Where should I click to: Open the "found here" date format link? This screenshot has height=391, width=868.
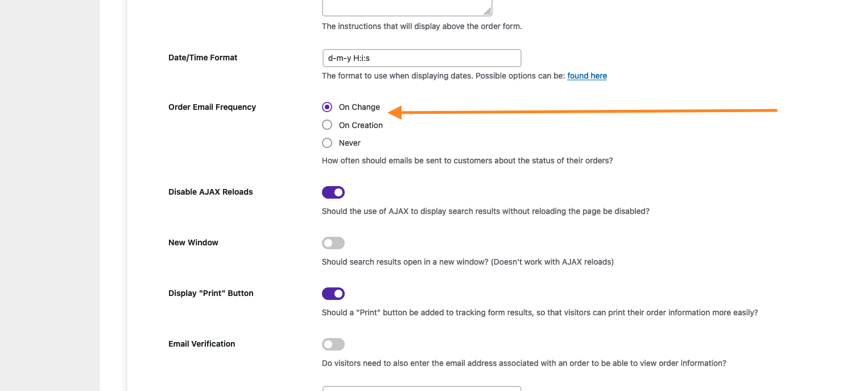(x=587, y=76)
